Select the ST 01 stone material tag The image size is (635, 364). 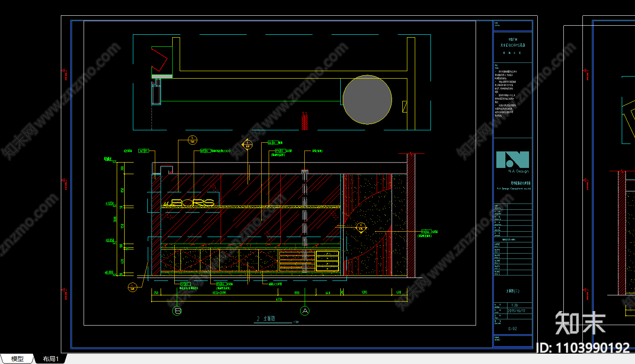(185, 284)
